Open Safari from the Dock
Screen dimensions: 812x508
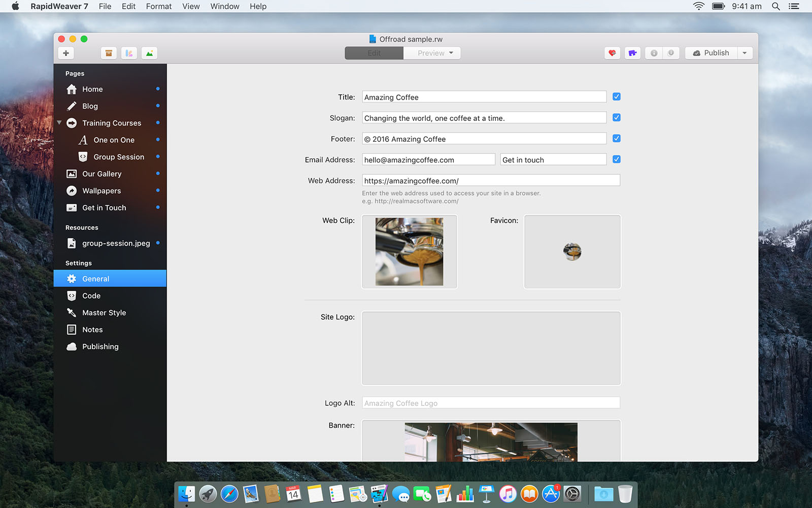coord(229,493)
